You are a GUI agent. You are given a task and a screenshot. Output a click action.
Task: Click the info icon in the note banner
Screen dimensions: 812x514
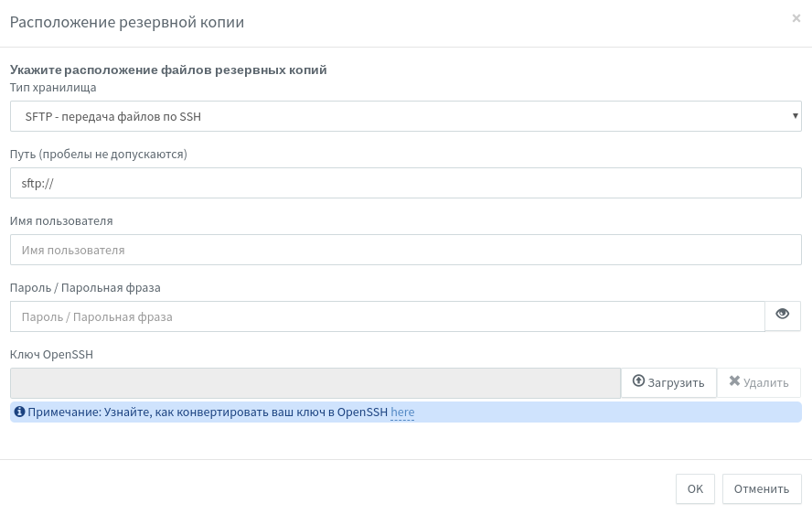point(20,412)
